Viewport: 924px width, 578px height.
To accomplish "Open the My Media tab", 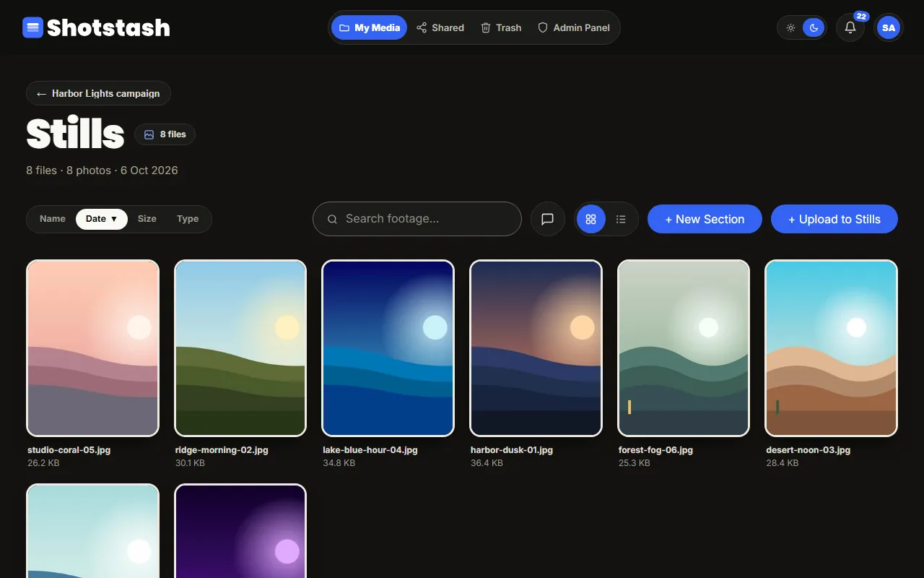I will tap(369, 27).
